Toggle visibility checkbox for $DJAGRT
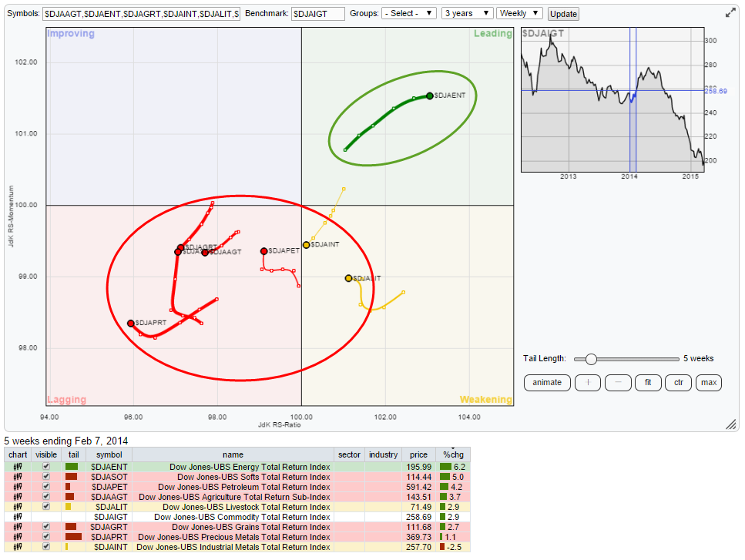Screen dimensions: 745x560 [x=46, y=526]
